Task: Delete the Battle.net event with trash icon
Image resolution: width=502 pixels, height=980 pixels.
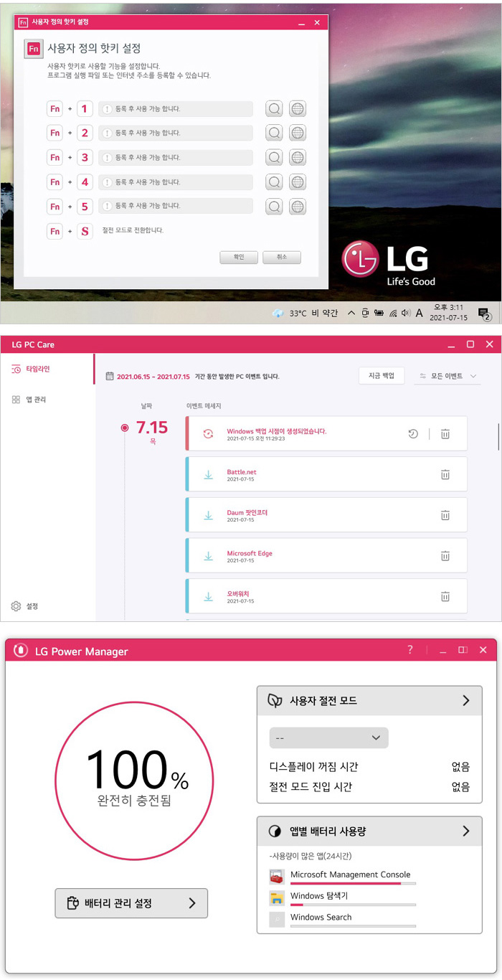Action: click(445, 474)
